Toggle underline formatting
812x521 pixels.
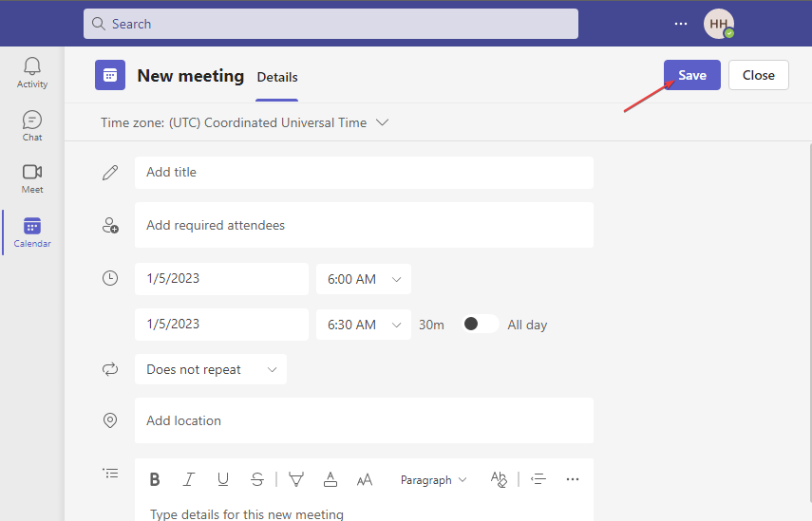(x=222, y=479)
